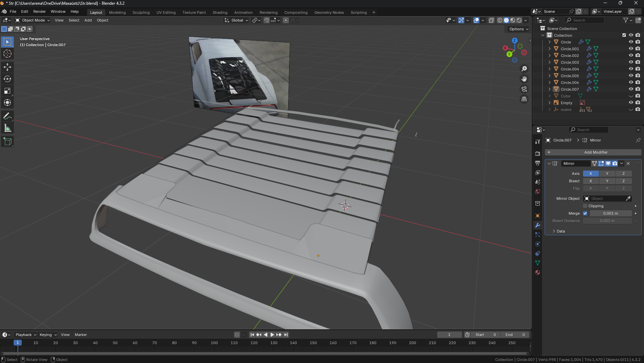Open the Object Data properties tab
This screenshot has width=644, height=363.
pyautogui.click(x=538, y=263)
